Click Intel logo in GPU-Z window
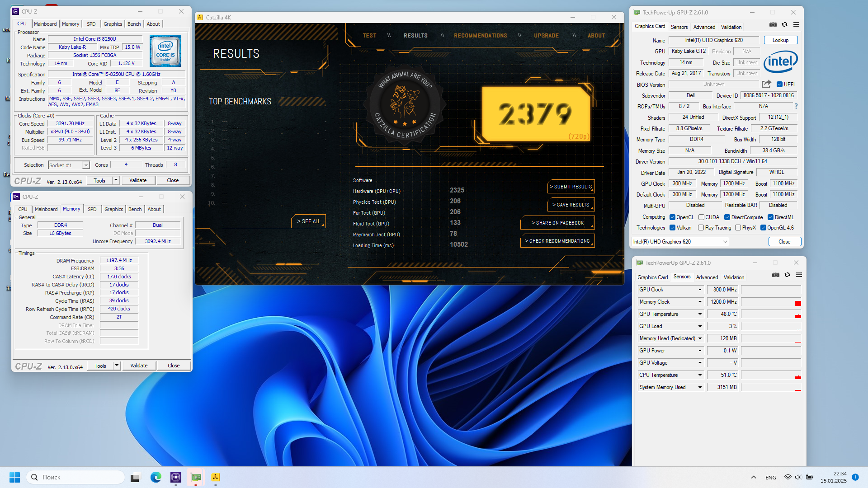The width and height of the screenshot is (868, 488). coord(781,62)
